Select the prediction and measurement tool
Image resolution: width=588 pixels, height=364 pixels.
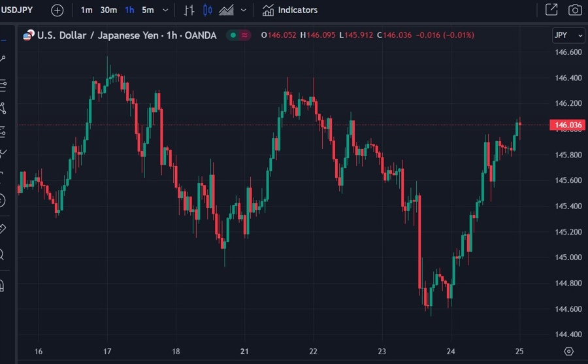pos(3,132)
